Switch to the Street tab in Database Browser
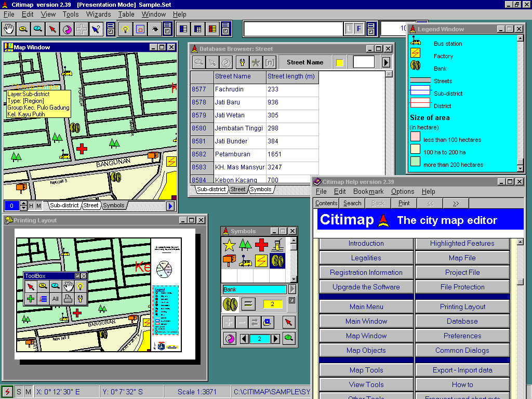Screen dimensions: 532x399 (x=237, y=189)
